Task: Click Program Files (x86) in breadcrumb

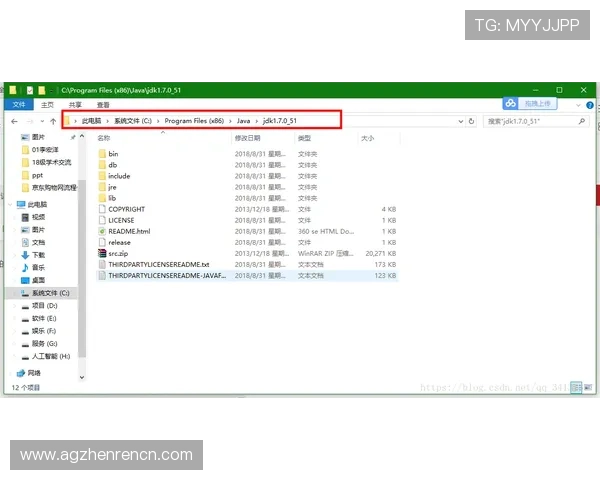Action: tap(194, 121)
